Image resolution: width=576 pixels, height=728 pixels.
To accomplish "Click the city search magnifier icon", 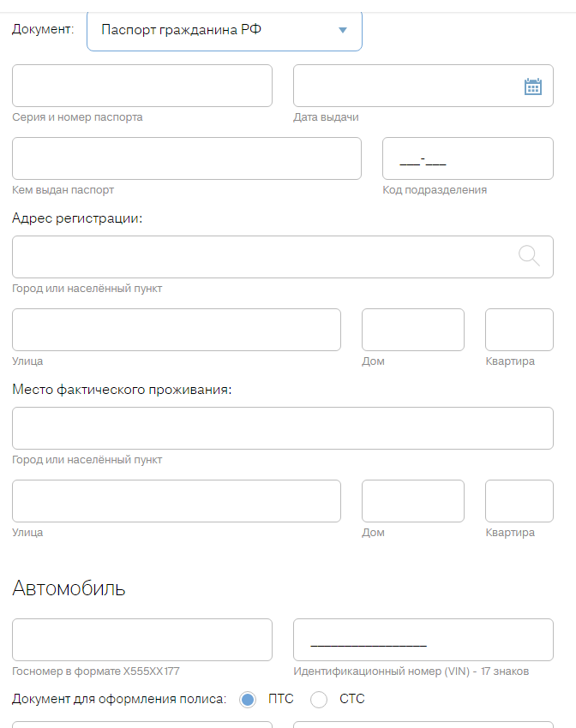I will [x=530, y=255].
